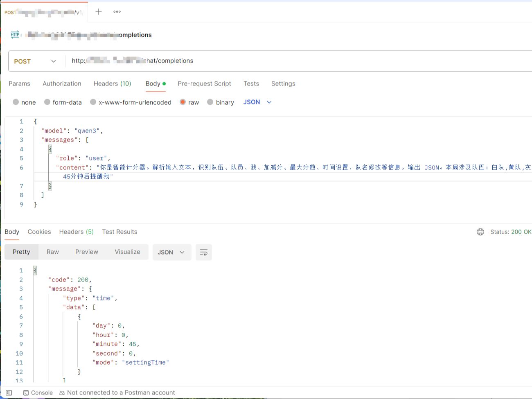
Task: Select the raw body type
Action: (189, 102)
